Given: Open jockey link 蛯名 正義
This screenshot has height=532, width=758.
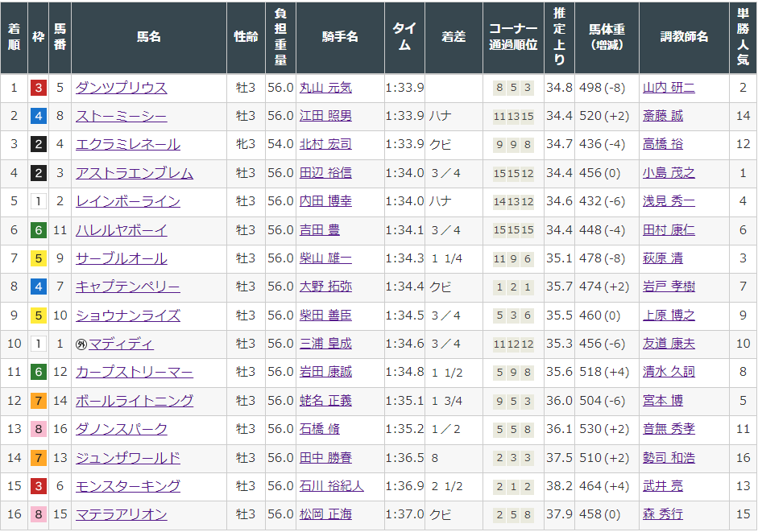Looking at the screenshot, I should click(325, 401).
